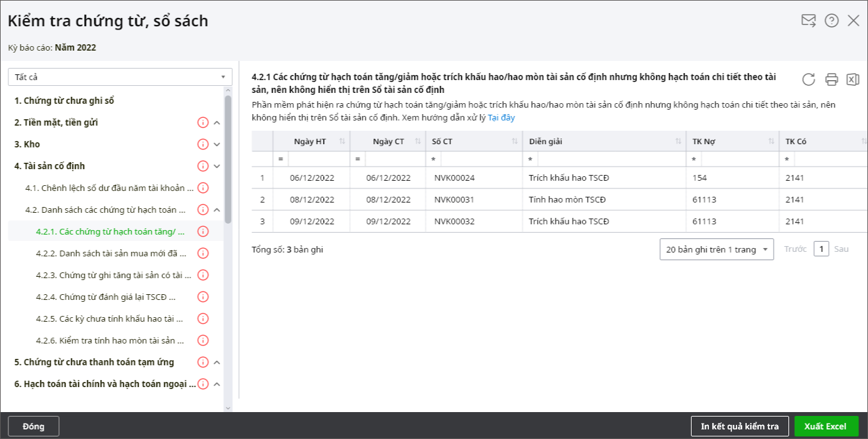Click the Tại đây guidance link
868x439 pixels.
point(501,118)
